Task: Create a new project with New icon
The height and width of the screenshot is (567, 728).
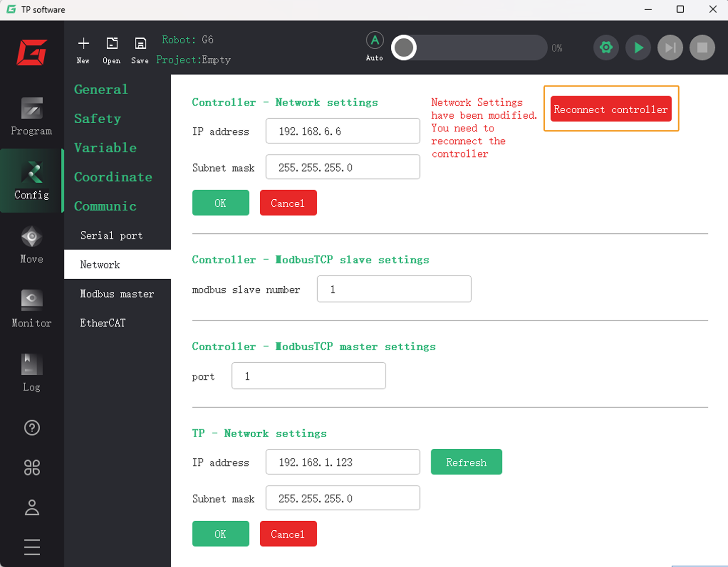Action: [x=83, y=50]
